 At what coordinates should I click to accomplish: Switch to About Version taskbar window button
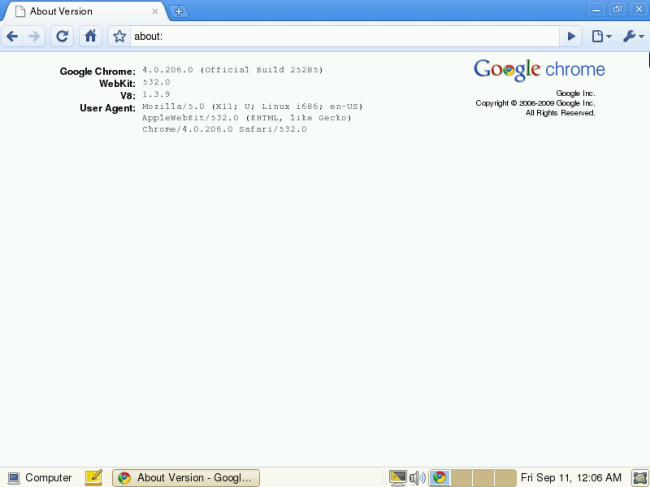(186, 478)
